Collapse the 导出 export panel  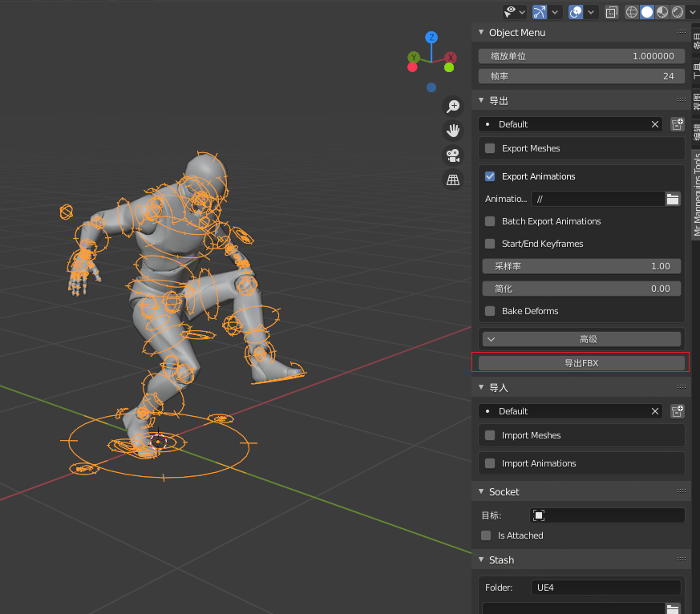click(481, 100)
